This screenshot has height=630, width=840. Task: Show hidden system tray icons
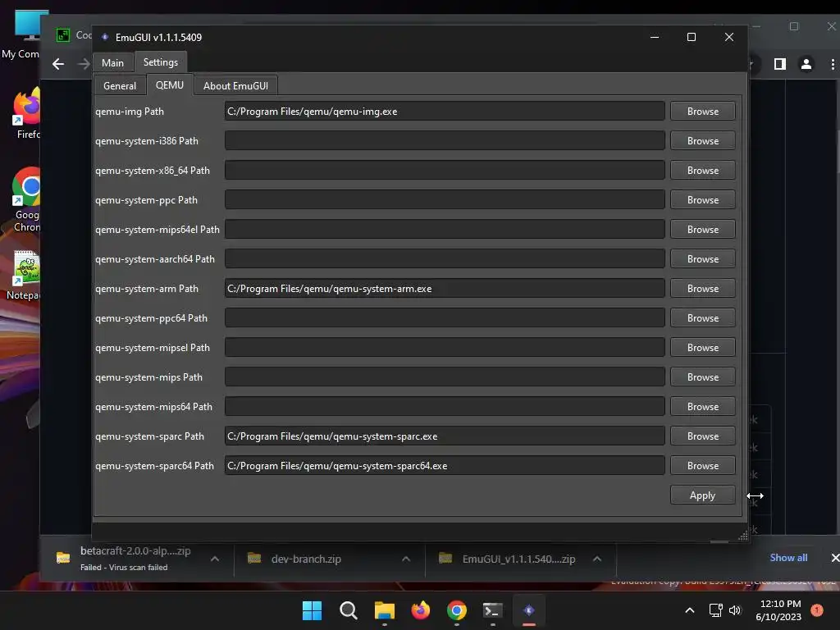690,610
